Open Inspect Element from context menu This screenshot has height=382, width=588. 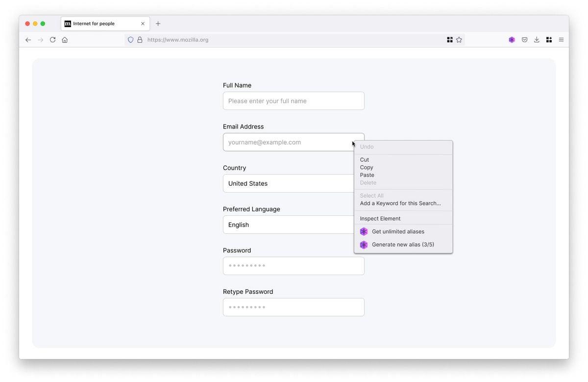pyautogui.click(x=380, y=219)
